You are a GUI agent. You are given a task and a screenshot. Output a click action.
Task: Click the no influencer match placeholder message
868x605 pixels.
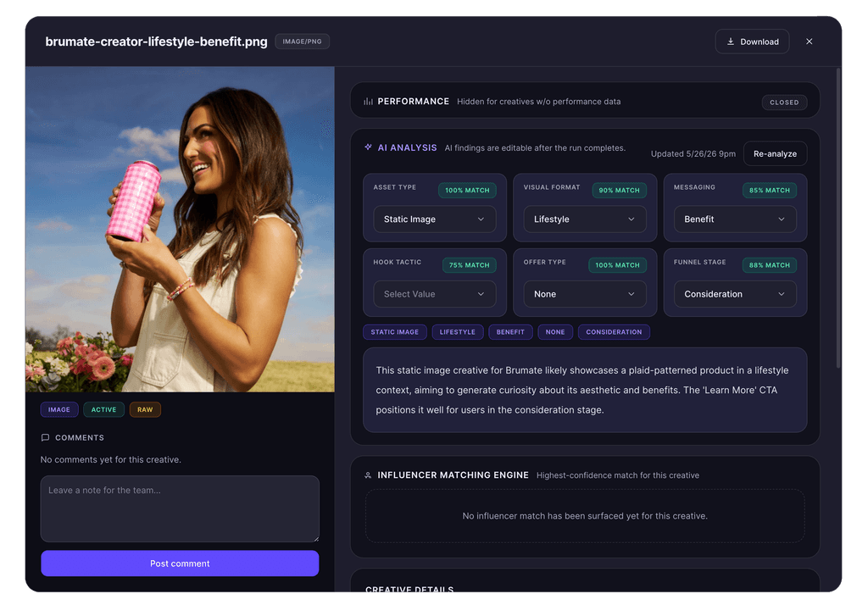point(585,516)
